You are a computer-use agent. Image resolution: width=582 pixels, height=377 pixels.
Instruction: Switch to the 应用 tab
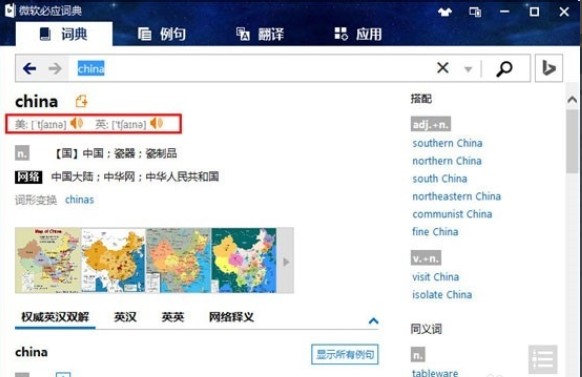(x=358, y=34)
